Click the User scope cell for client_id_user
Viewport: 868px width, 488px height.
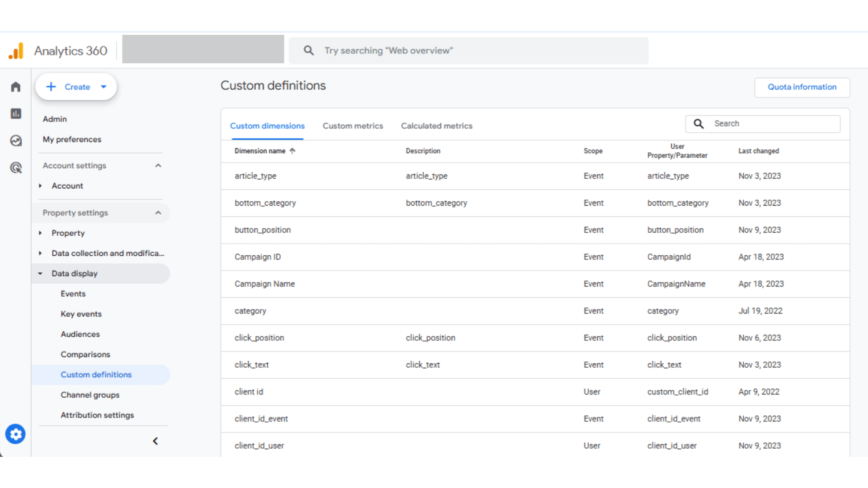pos(592,446)
